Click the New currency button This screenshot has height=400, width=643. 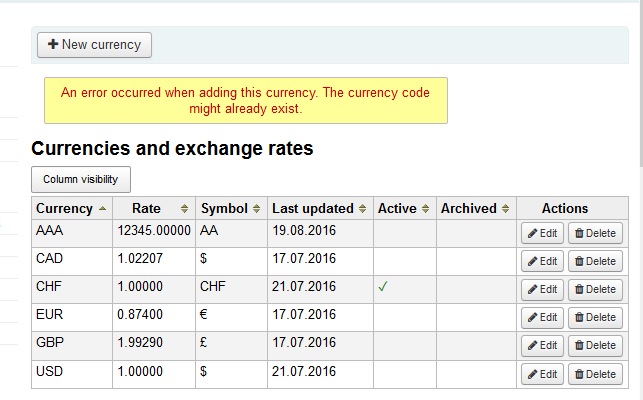tap(94, 45)
